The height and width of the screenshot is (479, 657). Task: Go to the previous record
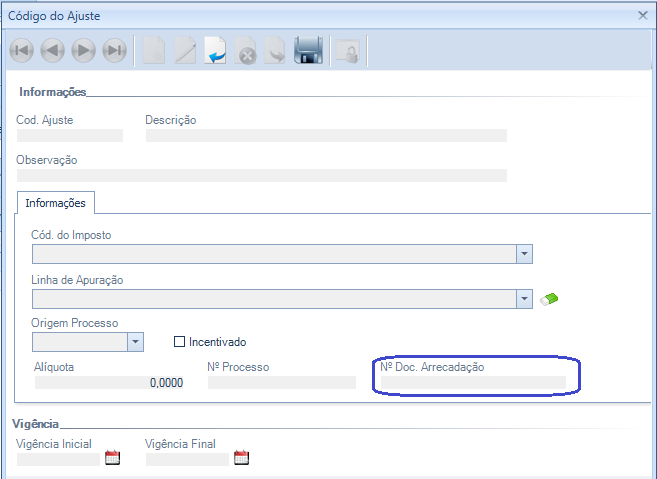tap(52, 51)
